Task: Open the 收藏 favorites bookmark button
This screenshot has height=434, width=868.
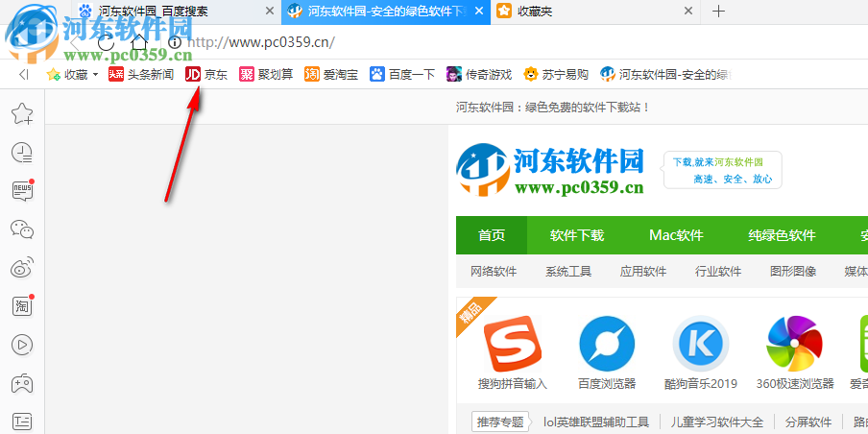Action: point(67,74)
